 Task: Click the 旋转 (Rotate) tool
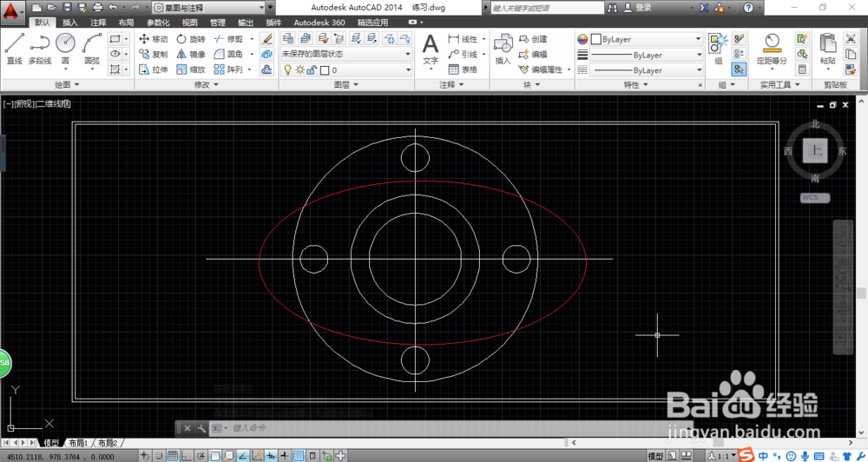click(x=191, y=39)
